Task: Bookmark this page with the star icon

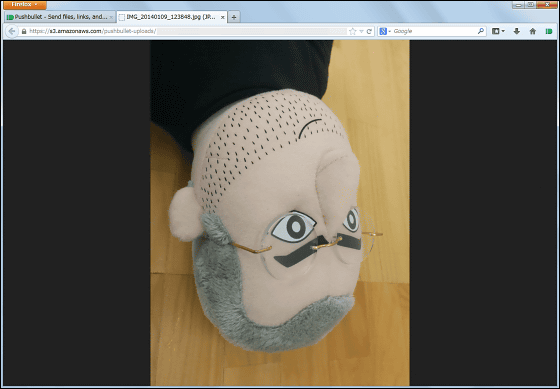Action: coord(352,31)
